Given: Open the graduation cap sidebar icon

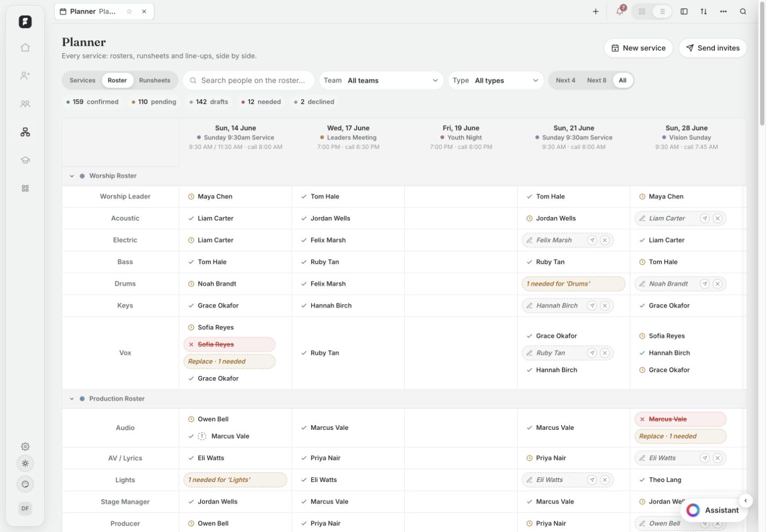Looking at the screenshot, I should click(25, 160).
